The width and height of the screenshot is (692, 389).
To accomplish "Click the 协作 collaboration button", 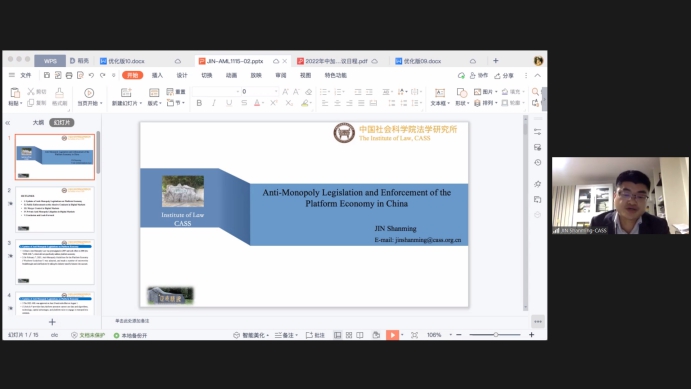I will [479, 76].
